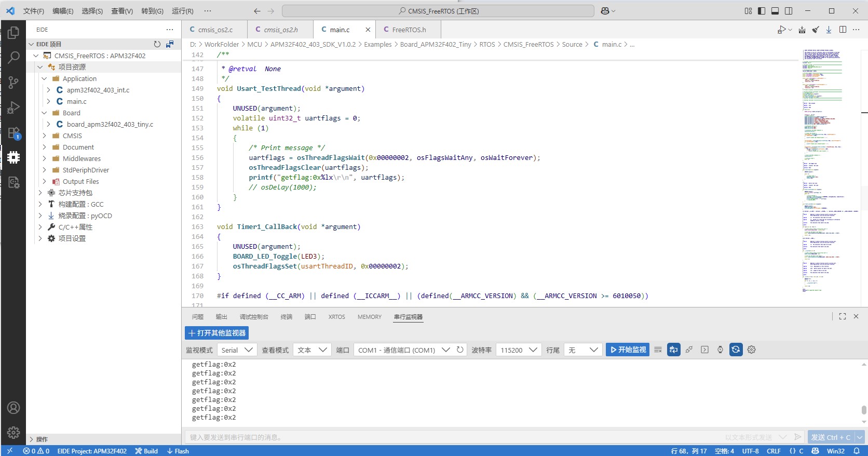Open main.c in the project tree

click(76, 101)
